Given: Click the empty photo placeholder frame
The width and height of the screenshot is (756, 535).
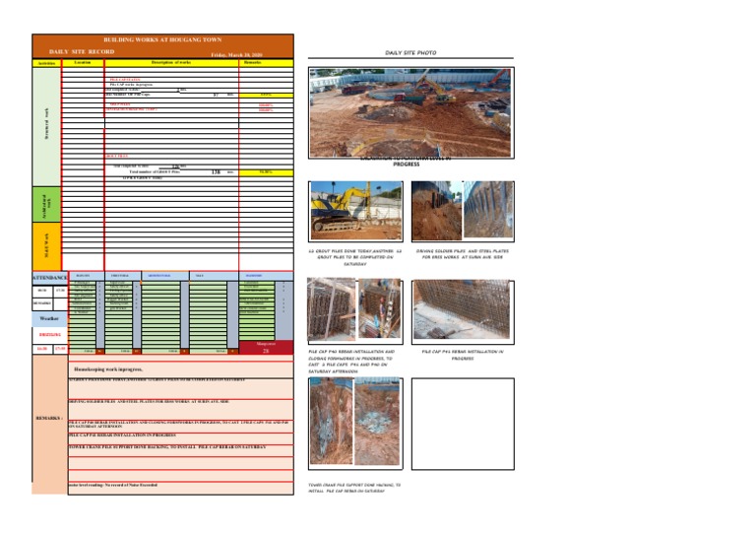Looking at the screenshot, I should click(463, 424).
